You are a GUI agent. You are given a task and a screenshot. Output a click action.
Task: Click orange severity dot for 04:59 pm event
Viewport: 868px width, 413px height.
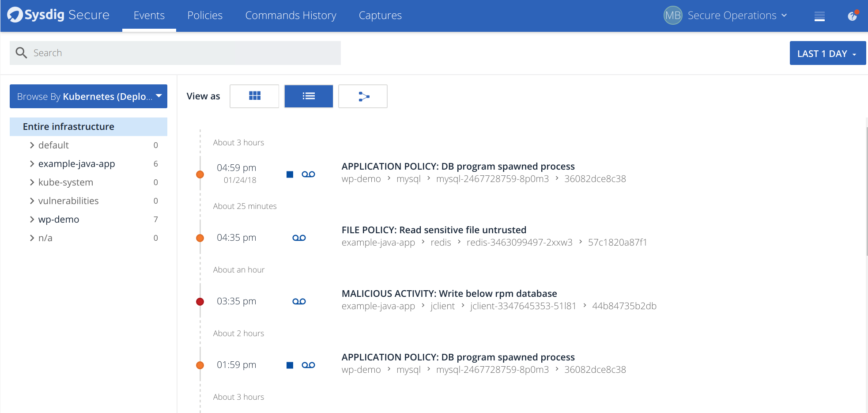(200, 174)
